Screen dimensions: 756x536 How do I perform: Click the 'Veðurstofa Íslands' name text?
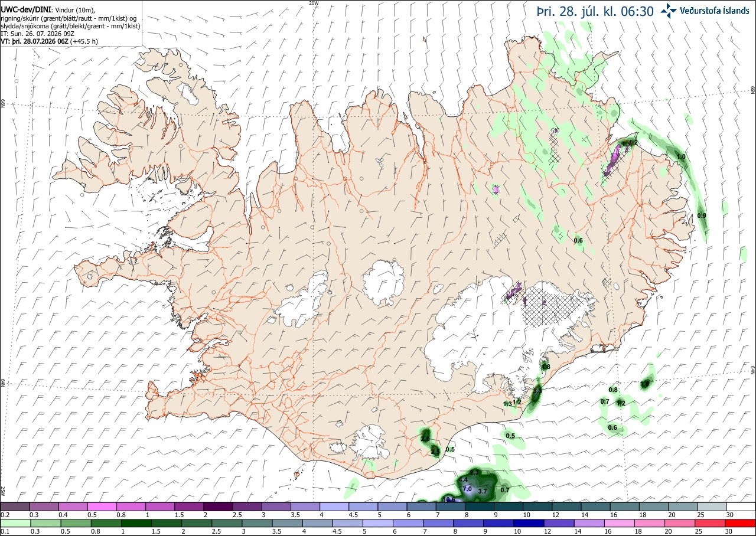point(716,10)
